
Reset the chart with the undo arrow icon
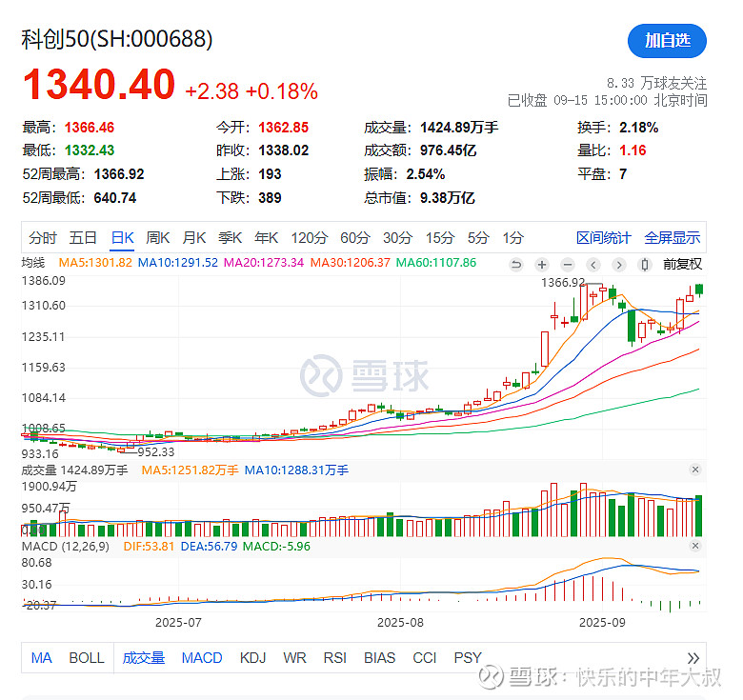516,264
